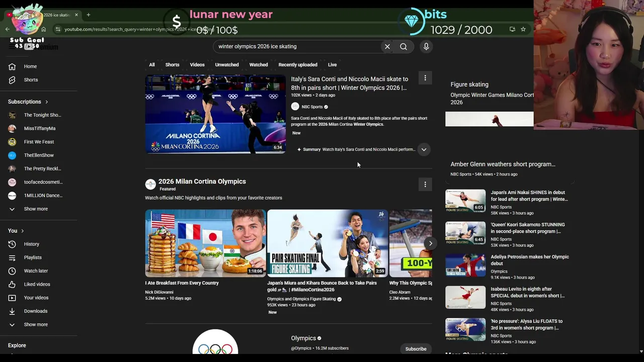This screenshot has height=362, width=644.
Task: Play Adeliya Petrosian Olympic debut thumbnail
Action: pos(465,265)
